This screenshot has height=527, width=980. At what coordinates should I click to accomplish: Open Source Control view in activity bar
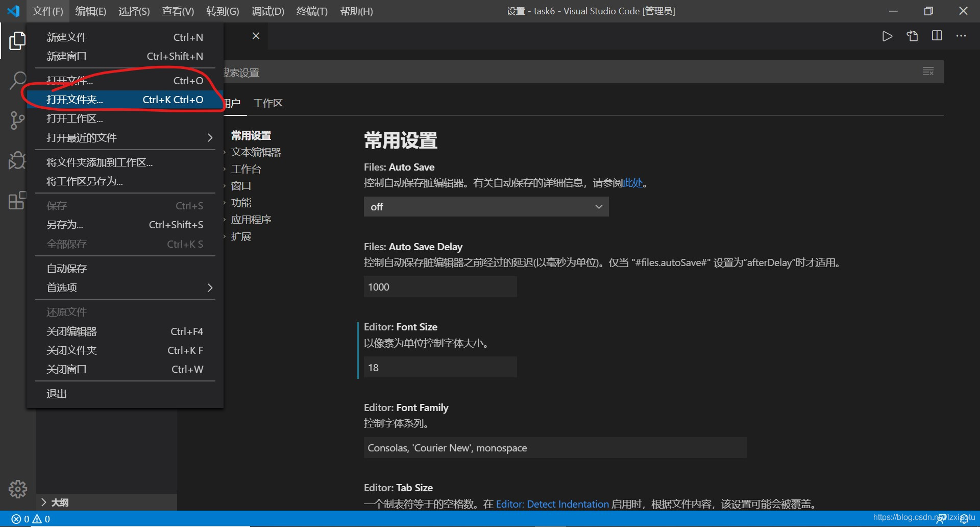17,121
